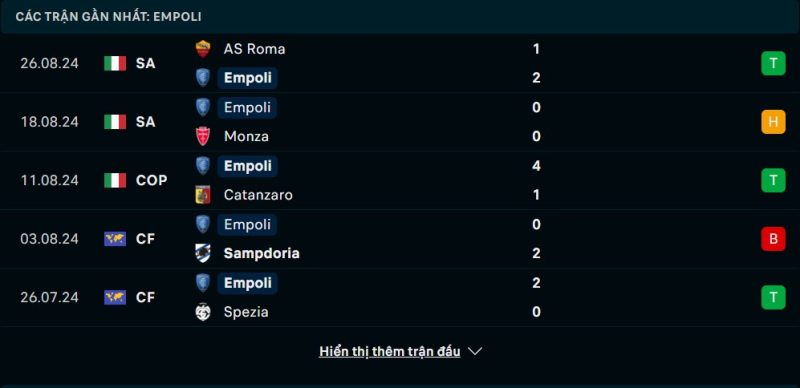This screenshot has height=388, width=800.
Task: Click the orange H badge for the Monza match
Action: pos(773,122)
